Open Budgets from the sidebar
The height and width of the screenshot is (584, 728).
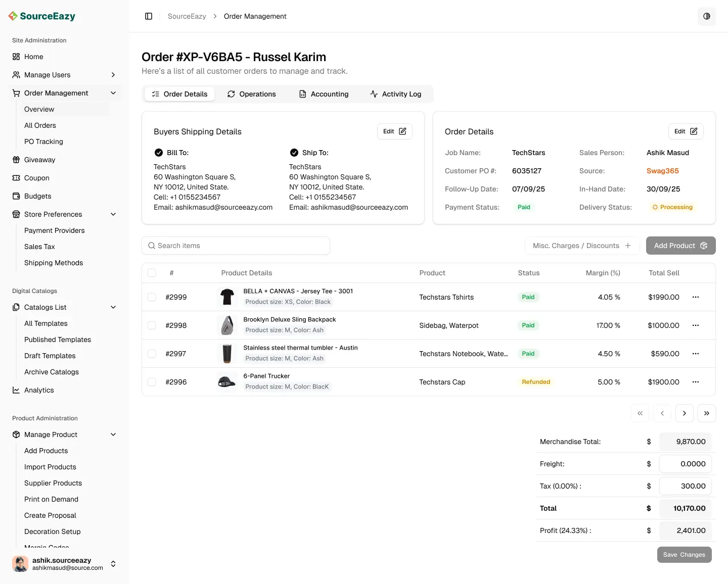(65, 196)
